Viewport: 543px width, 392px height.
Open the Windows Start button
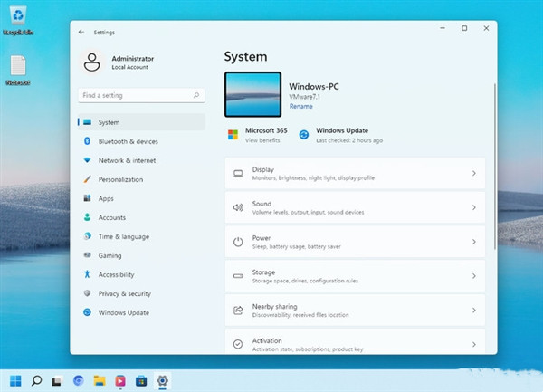(x=15, y=380)
